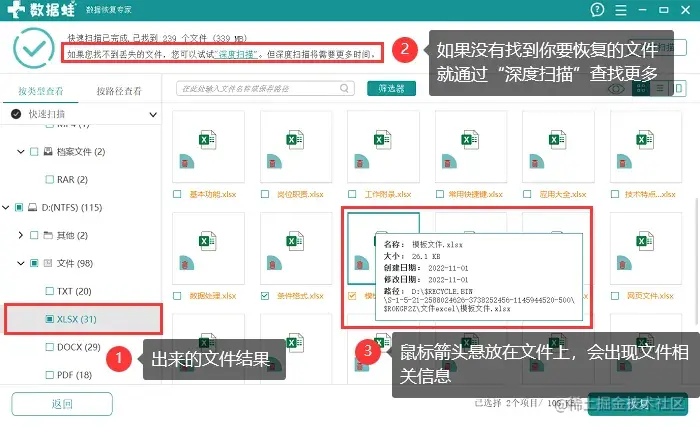Select the 工作附录.xlsx Excel file icon
Viewport: 700px width, 427px height.
click(383, 139)
